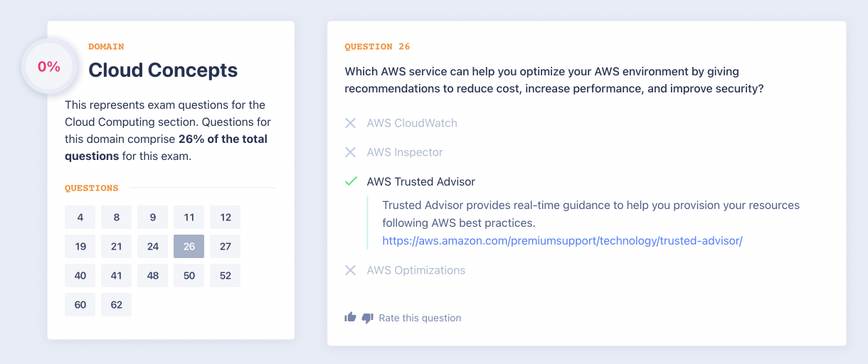Click the thumbs up rating icon

(350, 318)
